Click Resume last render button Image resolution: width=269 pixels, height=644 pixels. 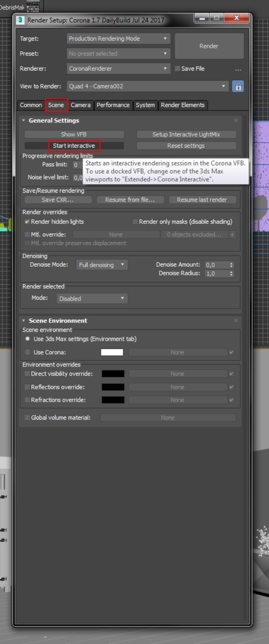coord(202,200)
